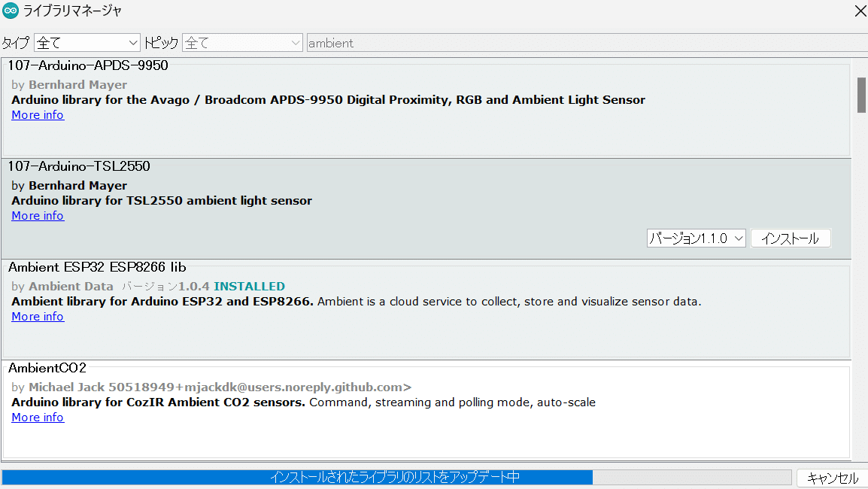The image size is (868, 489).
Task: Close the Library Manager window
Action: [x=860, y=11]
